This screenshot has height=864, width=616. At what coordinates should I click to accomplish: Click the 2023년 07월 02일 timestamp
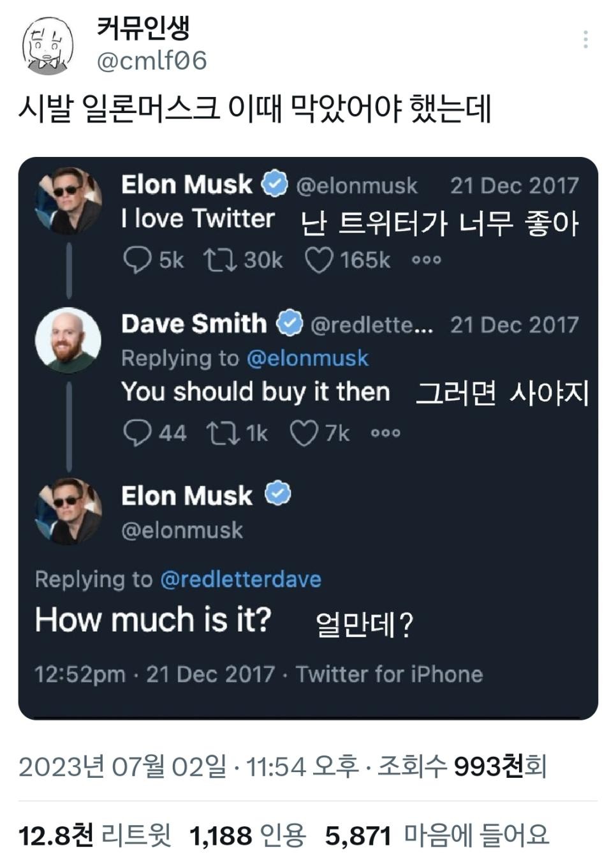point(122,766)
